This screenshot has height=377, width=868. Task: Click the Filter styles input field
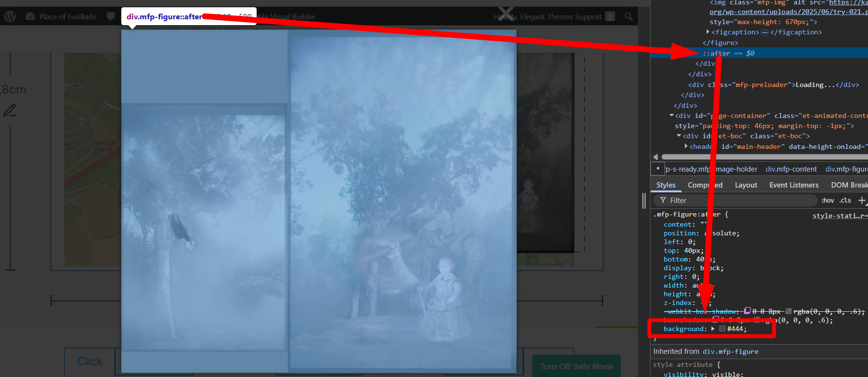pyautogui.click(x=739, y=200)
